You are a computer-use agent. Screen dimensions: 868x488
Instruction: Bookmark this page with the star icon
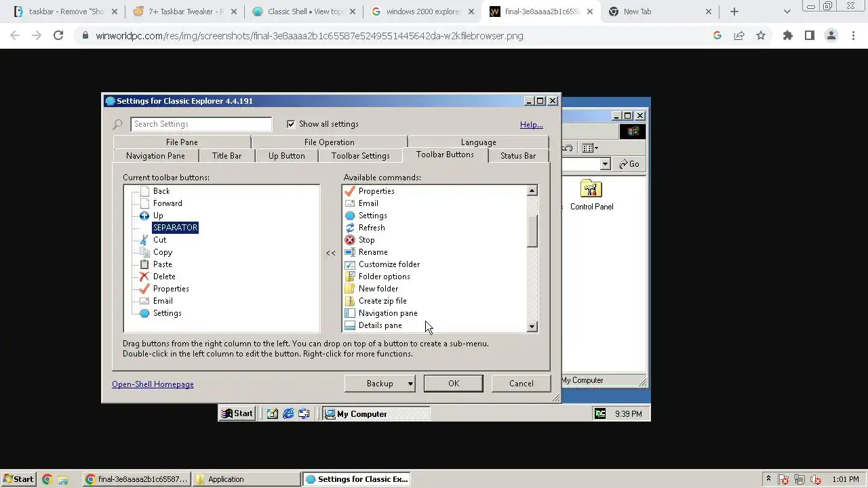point(761,36)
